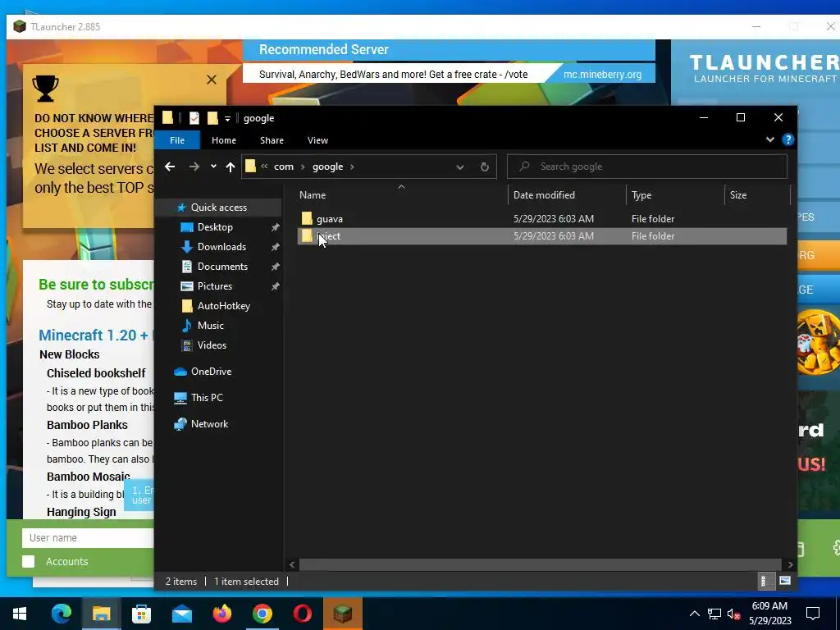Open recent locations dropdown arrow
840x630 pixels.
213,167
